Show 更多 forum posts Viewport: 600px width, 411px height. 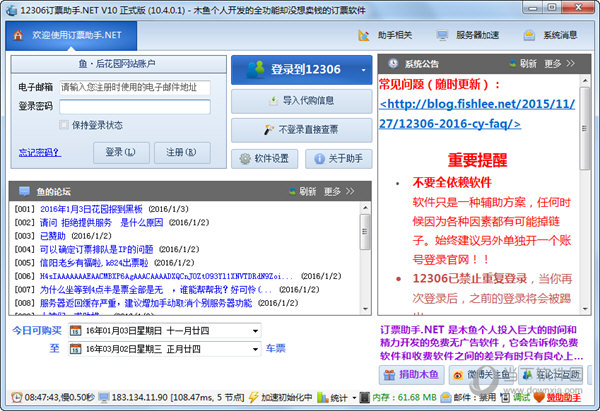pos(339,191)
